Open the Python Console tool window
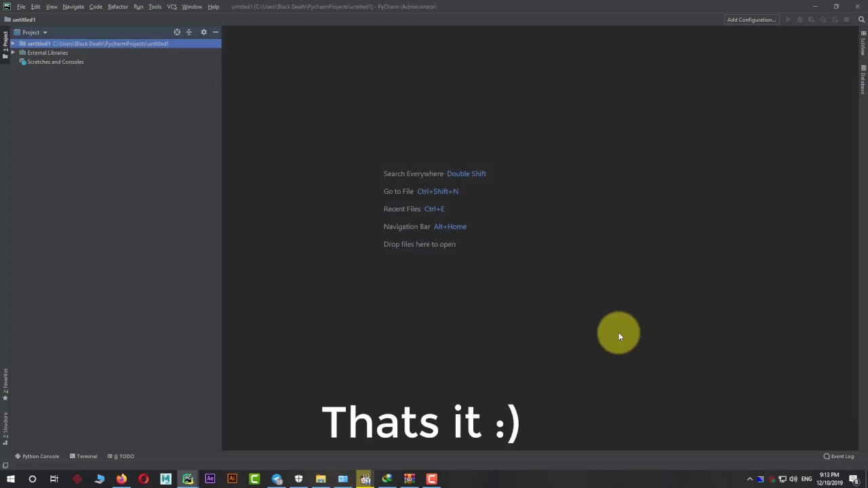Image resolution: width=868 pixels, height=488 pixels. [x=37, y=456]
